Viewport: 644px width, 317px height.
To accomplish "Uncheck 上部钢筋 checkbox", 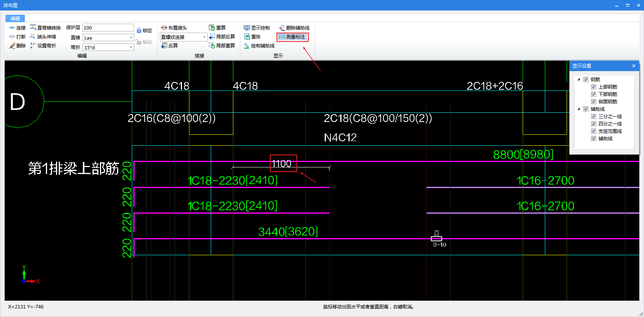I will pyautogui.click(x=593, y=87).
